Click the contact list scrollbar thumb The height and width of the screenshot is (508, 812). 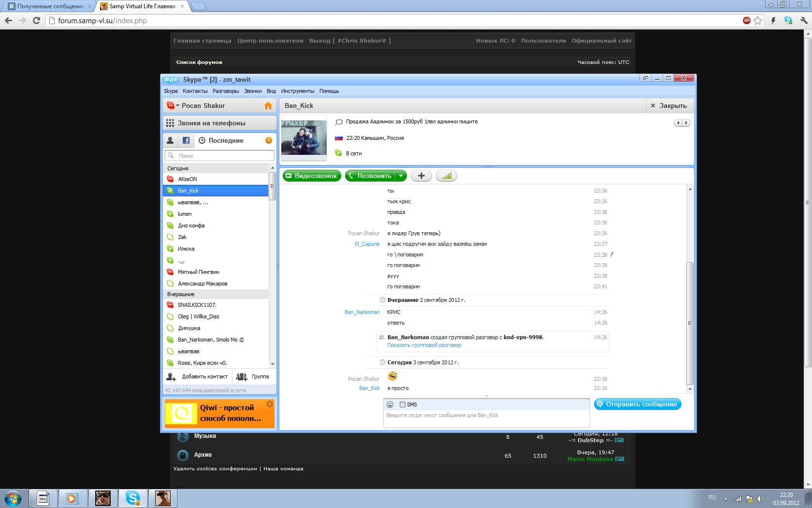(272, 186)
